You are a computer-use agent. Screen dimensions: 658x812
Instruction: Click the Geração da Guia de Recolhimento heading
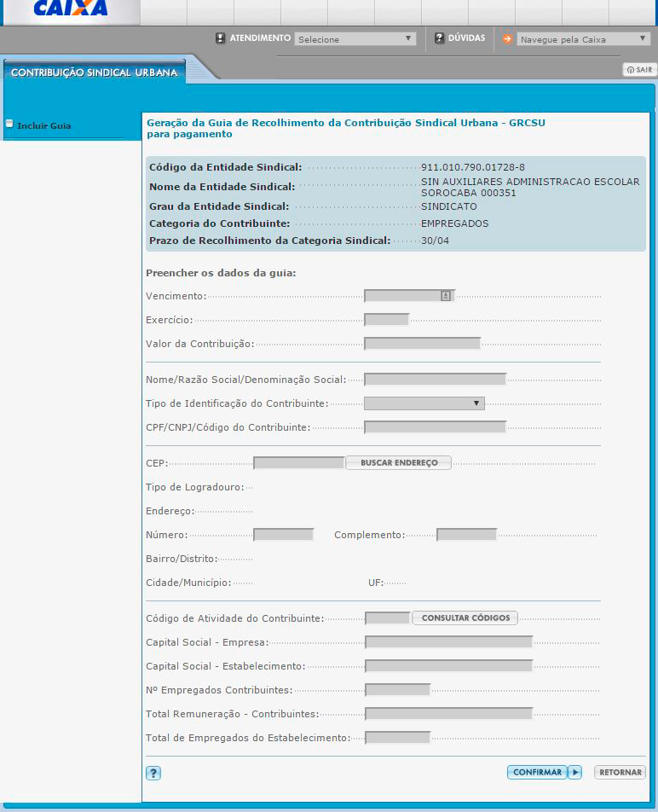[x=345, y=128]
